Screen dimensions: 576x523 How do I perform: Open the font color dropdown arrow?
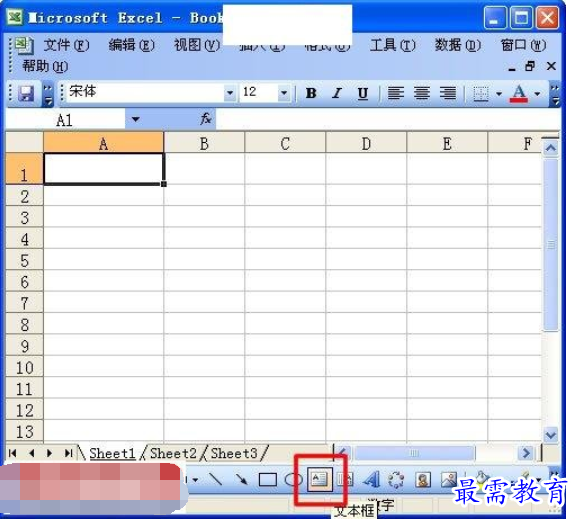click(537, 94)
